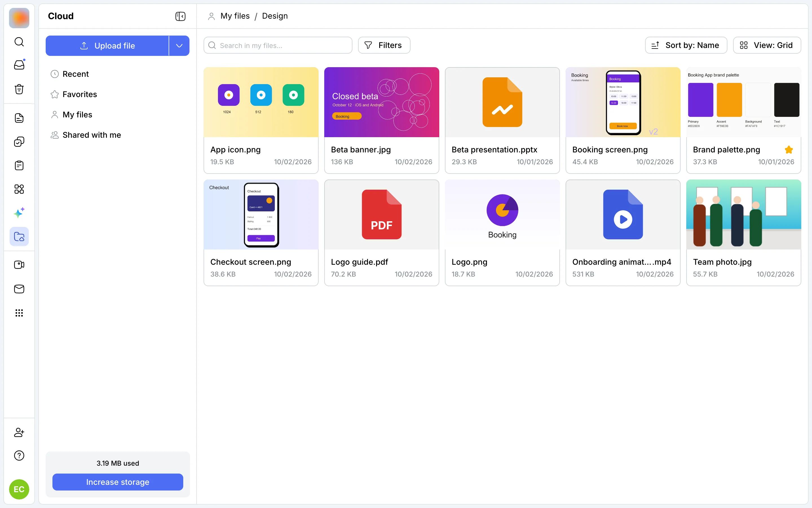This screenshot has height=508, width=812.
Task: Open the clipboard notes icon in rail
Action: [19, 165]
